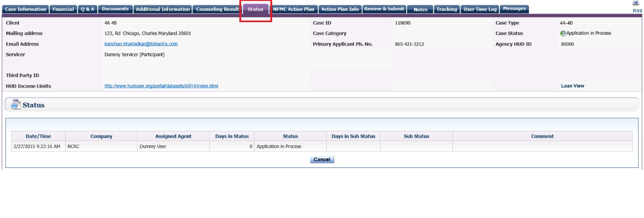
Task: Click the phone number 865-421-3213
Action: coord(409,44)
